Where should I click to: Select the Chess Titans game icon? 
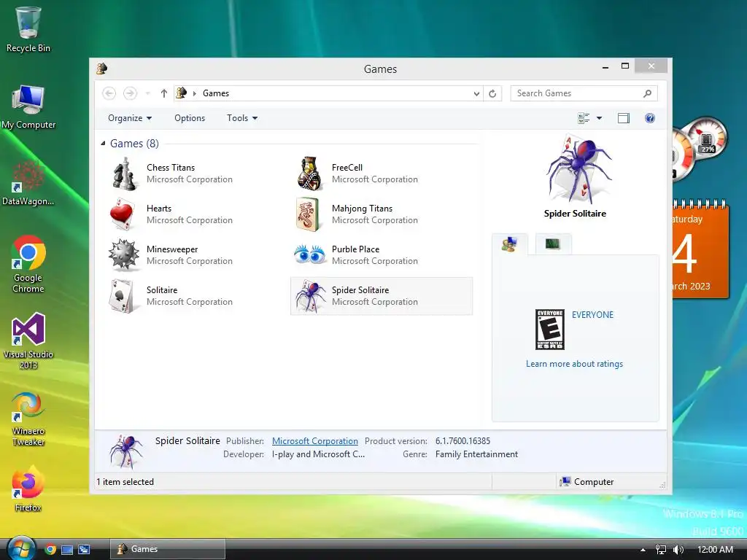click(x=124, y=174)
